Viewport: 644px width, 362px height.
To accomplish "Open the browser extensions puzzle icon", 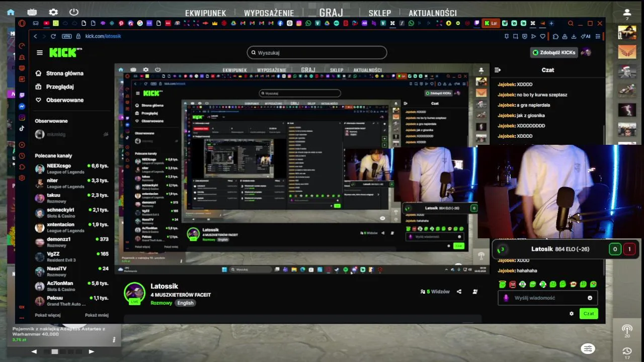I will tap(555, 36).
